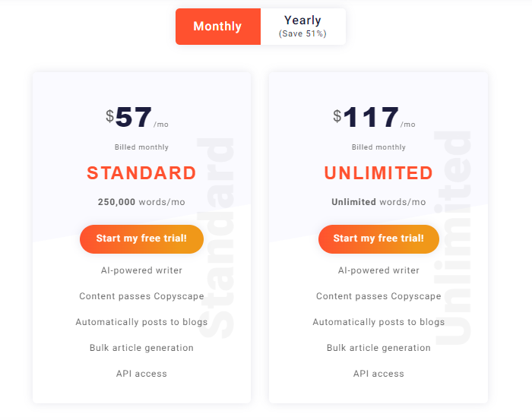Image resolution: width=532 pixels, height=420 pixels.
Task: Click the STANDARD plan heading
Action: [x=141, y=173]
